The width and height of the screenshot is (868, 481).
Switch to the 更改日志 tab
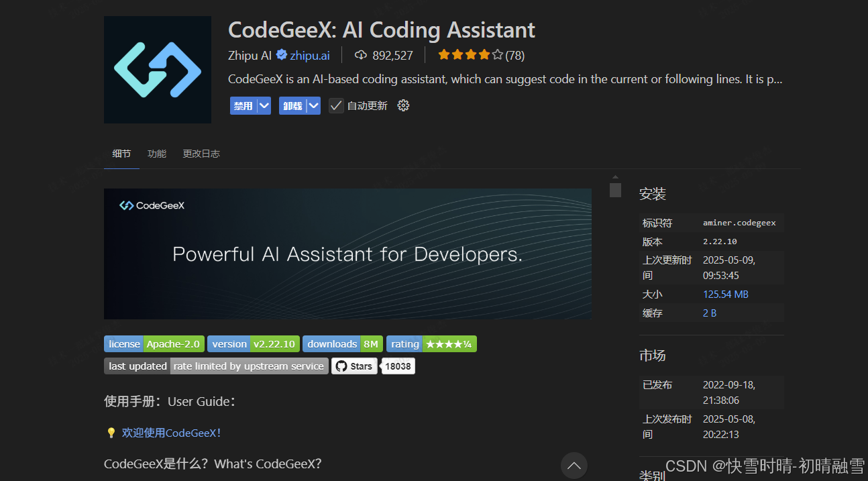click(201, 154)
